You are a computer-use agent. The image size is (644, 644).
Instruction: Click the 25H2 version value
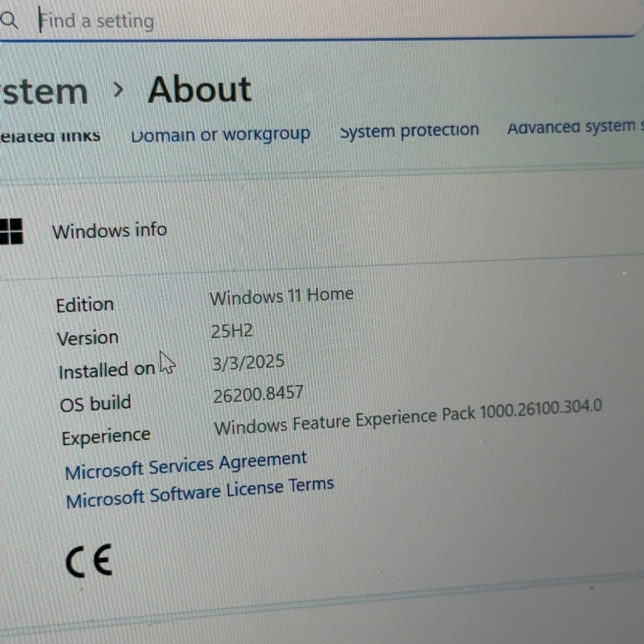click(232, 331)
